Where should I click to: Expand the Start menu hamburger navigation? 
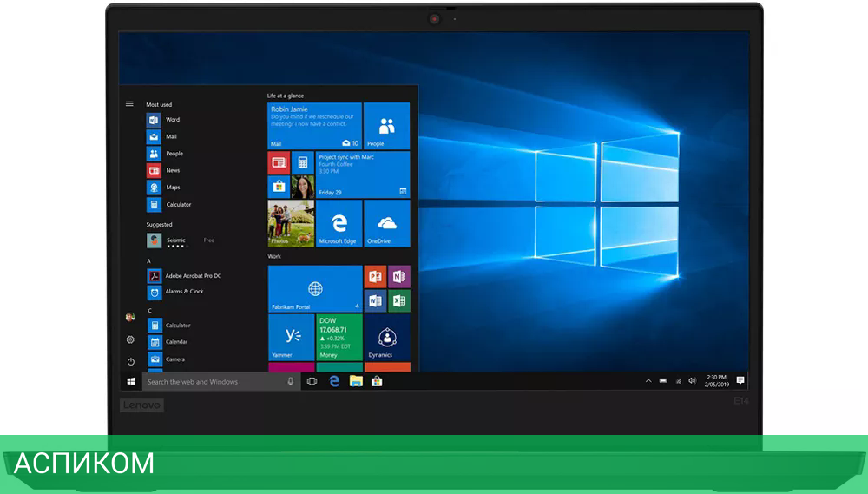click(129, 103)
